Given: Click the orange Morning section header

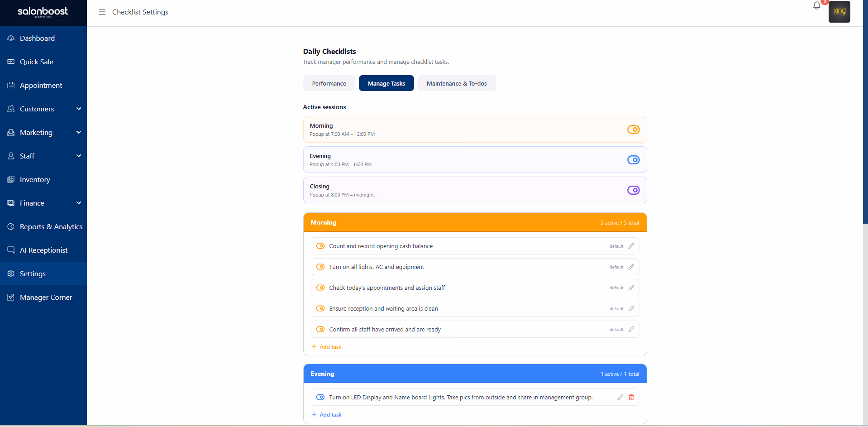Looking at the screenshot, I should click(475, 222).
